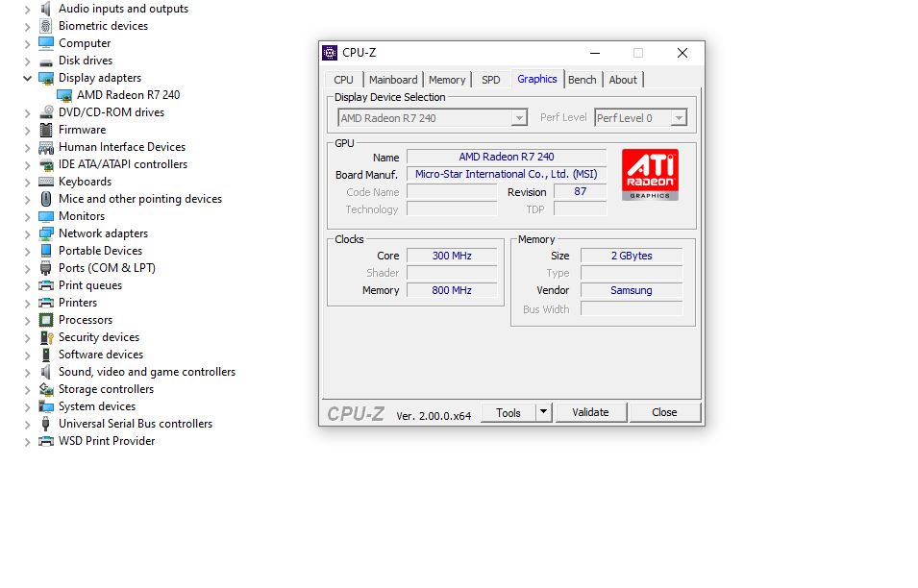Click the Processors category icon
This screenshot has width=918, height=588.
tap(46, 320)
